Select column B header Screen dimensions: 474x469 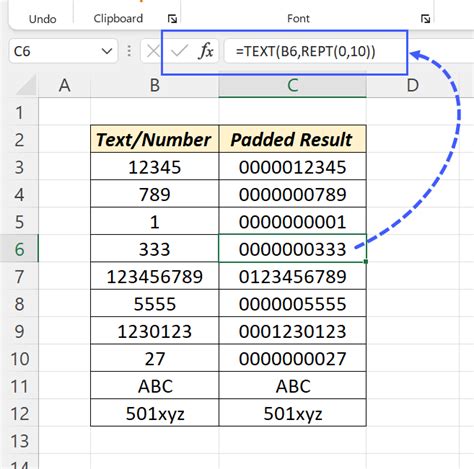155,86
